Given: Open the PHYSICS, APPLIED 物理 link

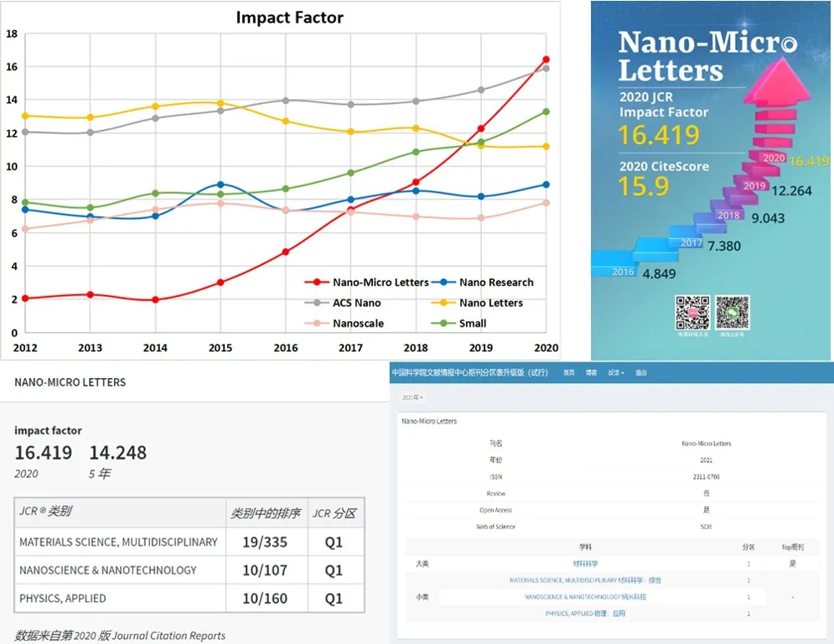Looking at the screenshot, I should pos(585,613).
